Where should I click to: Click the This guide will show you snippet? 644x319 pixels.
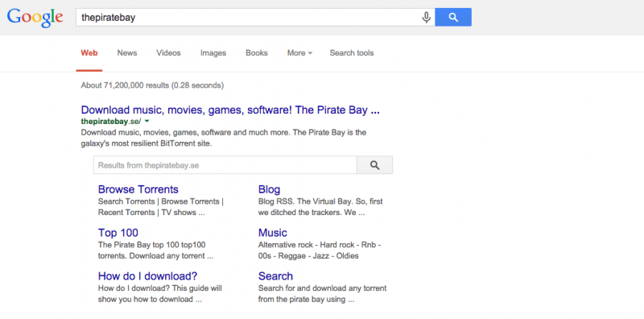point(159,293)
